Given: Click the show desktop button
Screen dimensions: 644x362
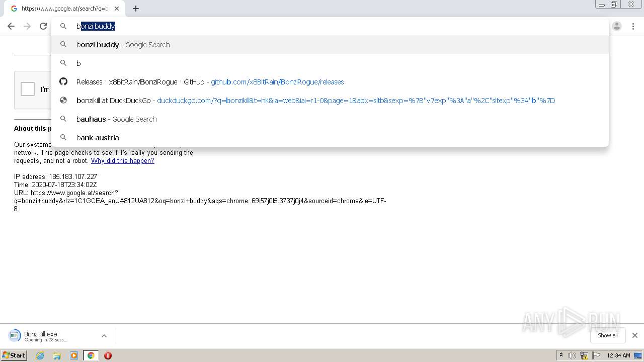Looking at the screenshot, I should coord(638,355).
